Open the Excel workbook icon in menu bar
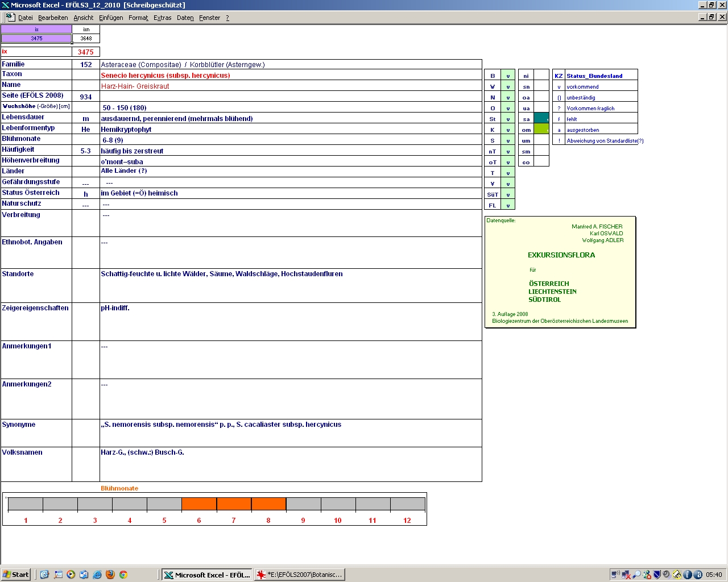Image resolution: width=728 pixels, height=582 pixels. (x=10, y=18)
